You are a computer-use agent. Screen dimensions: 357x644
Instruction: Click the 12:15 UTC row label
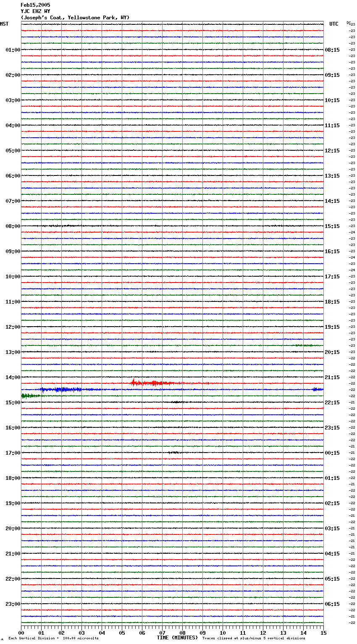332,151
